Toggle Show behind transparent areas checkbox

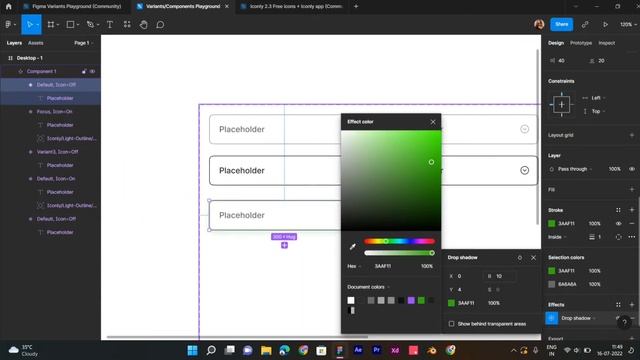[451, 324]
